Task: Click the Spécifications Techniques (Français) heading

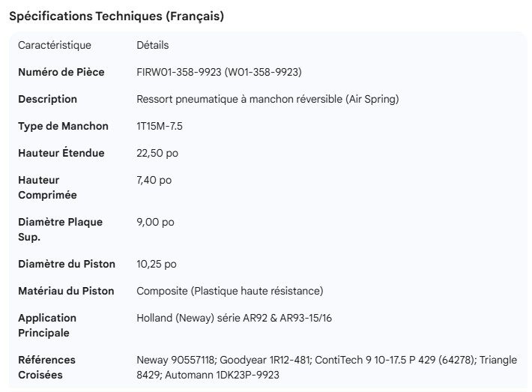Action: pos(116,16)
